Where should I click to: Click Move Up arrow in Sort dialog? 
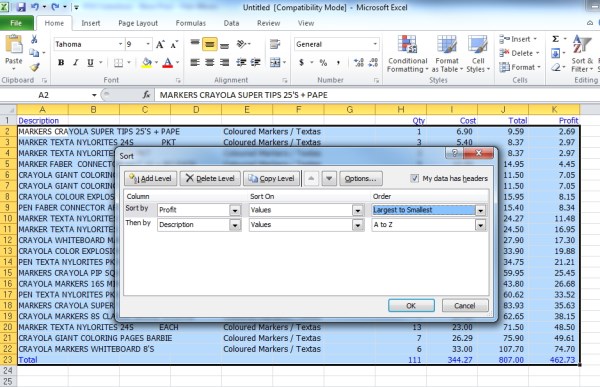(311, 178)
